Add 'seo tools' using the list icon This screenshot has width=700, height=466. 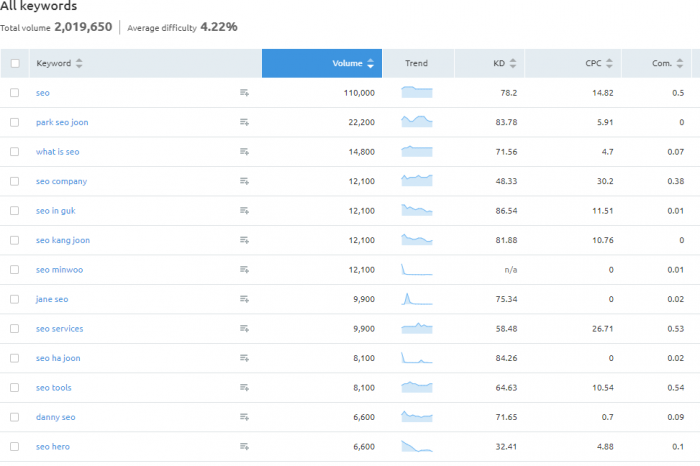point(244,388)
